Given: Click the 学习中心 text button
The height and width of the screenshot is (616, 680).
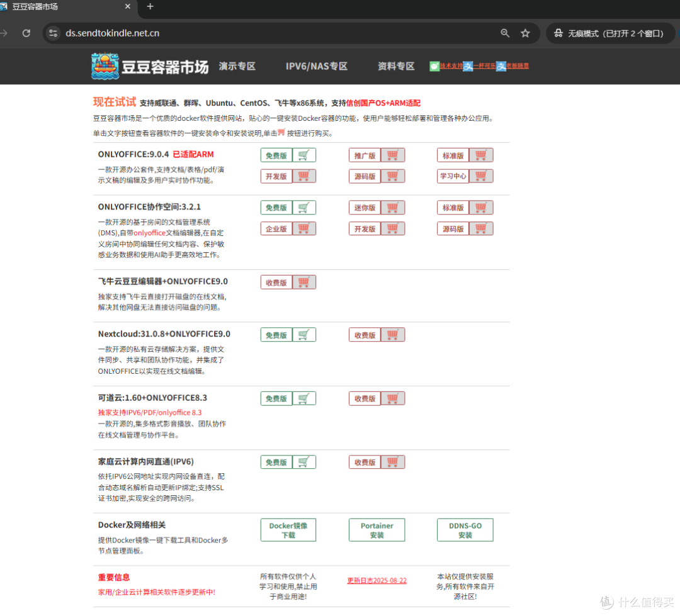Looking at the screenshot, I should (x=453, y=176).
